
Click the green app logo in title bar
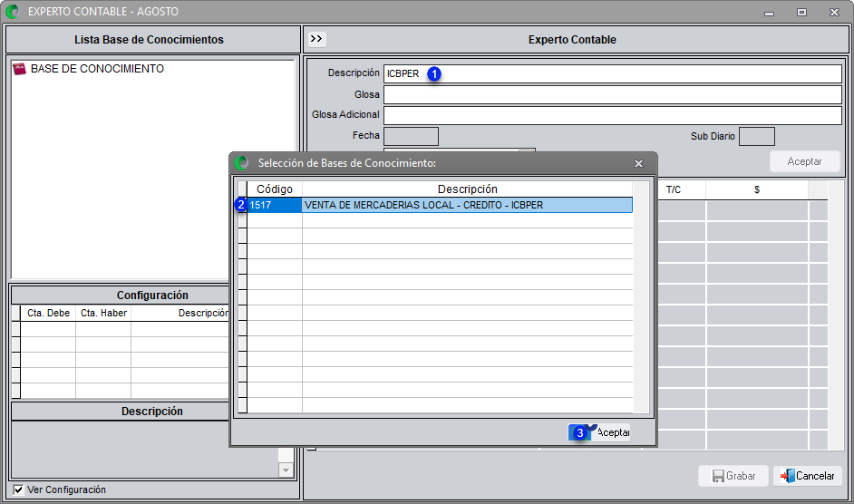click(12, 12)
